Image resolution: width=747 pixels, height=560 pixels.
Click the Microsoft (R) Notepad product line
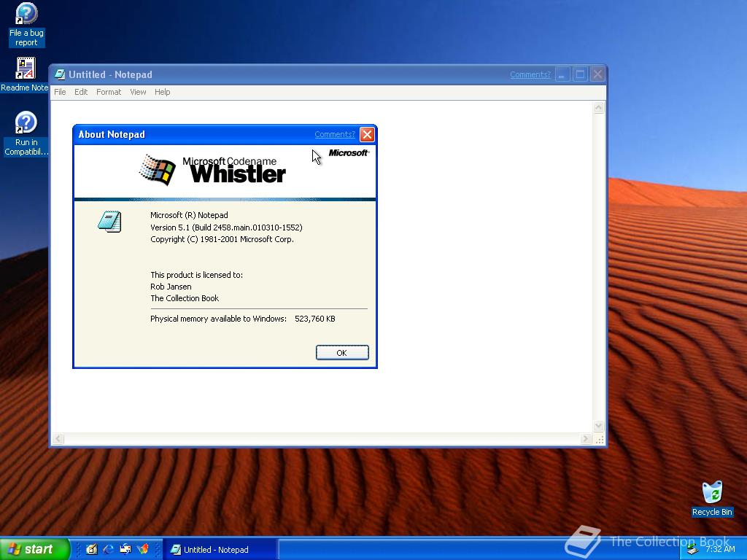(x=189, y=215)
